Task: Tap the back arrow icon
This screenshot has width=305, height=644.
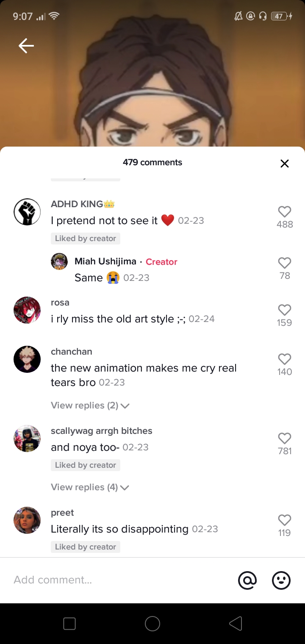Action: point(26,46)
